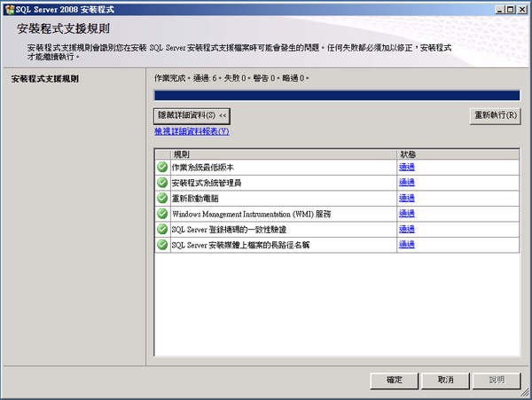Close the SQL Server 2008 setup window
This screenshot has width=532, height=400.
pyautogui.click(x=522, y=10)
